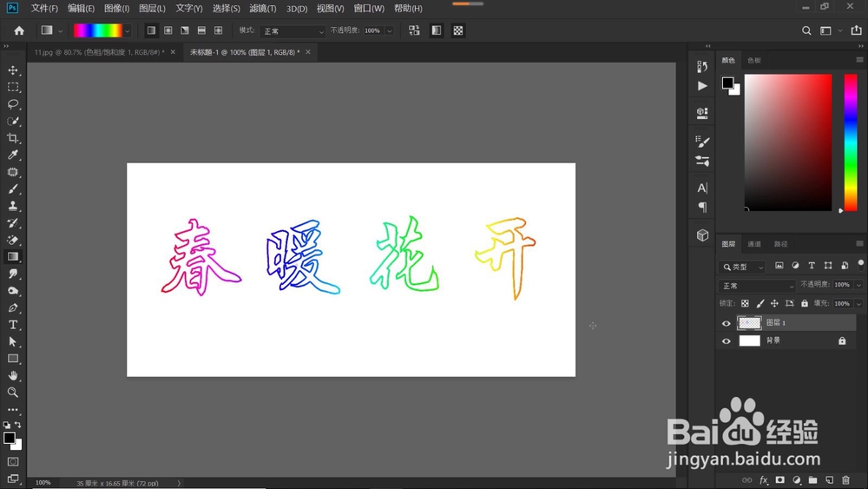Select the Crop tool
Screen dimensions: 868x489
[13, 138]
